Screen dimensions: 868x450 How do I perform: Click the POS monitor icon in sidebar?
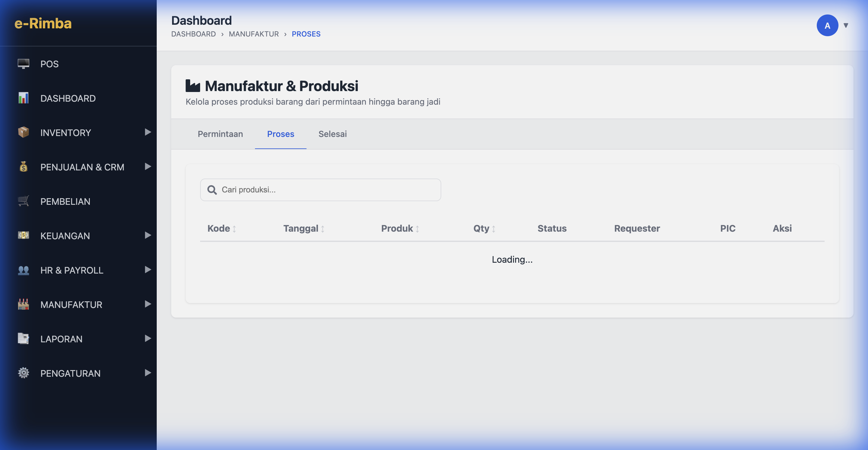[x=23, y=64]
